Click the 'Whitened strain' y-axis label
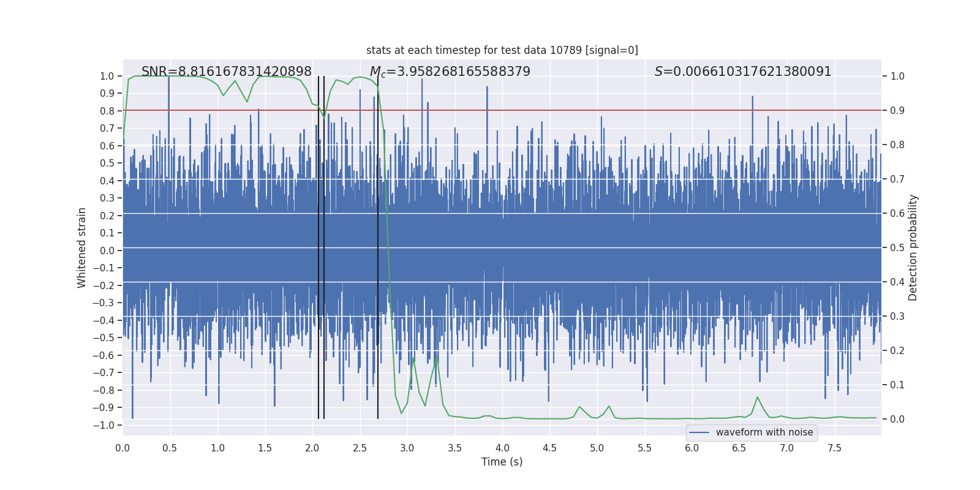980x490 pixels. (81, 247)
